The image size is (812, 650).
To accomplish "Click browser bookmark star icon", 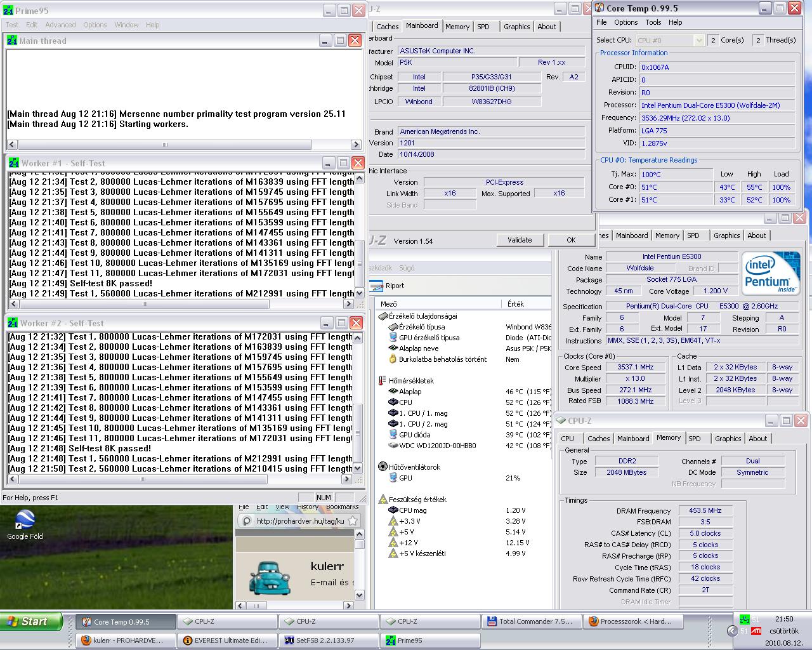I will [353, 521].
